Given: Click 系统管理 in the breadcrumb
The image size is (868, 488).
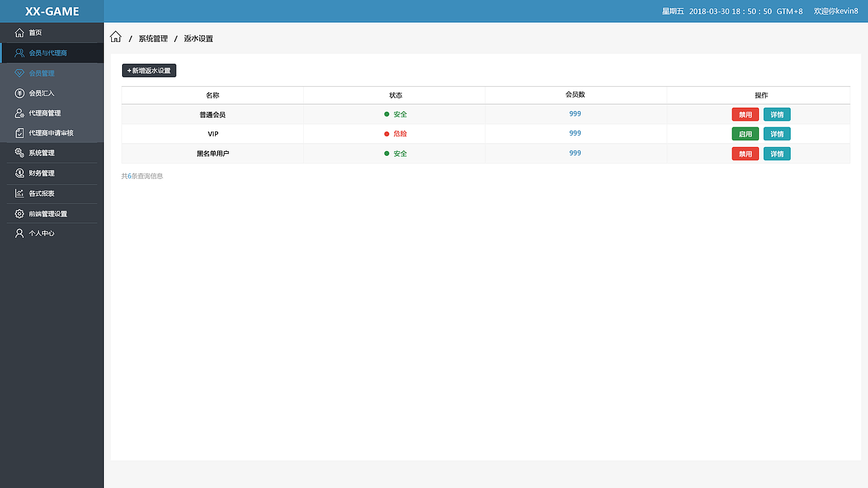Looking at the screenshot, I should (x=153, y=39).
